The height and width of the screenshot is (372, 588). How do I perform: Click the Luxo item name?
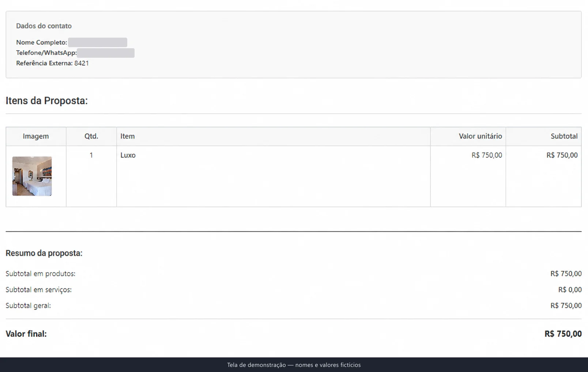(x=128, y=155)
